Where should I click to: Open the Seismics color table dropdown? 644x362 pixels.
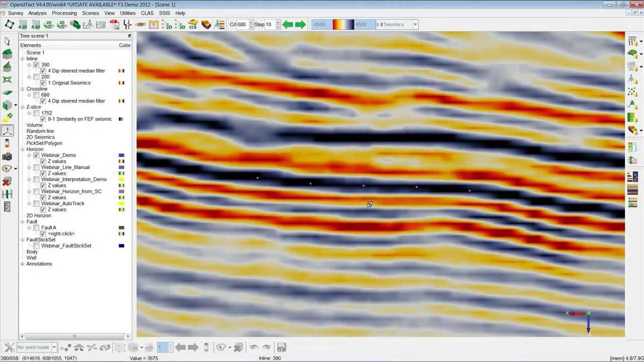point(397,24)
